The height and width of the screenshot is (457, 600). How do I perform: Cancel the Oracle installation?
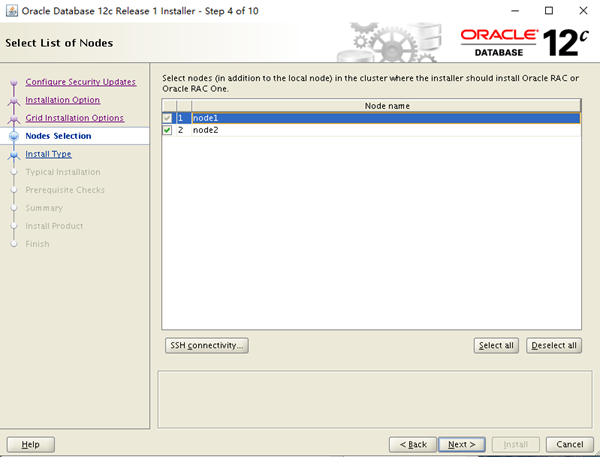[x=570, y=444]
